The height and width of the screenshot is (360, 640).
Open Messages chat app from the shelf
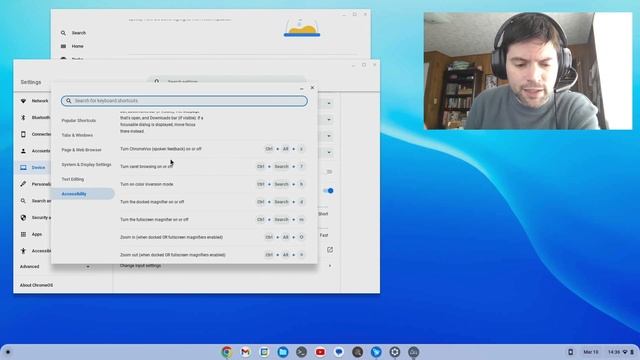click(x=339, y=352)
